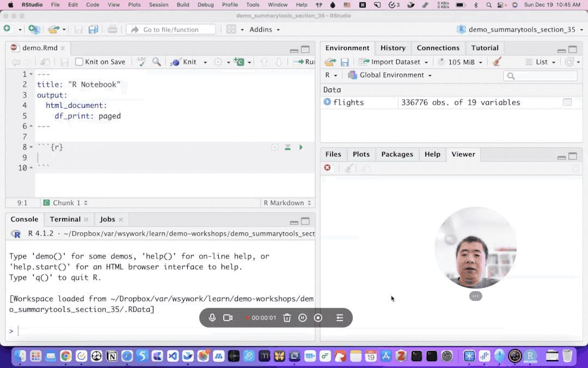Collapse code chunk fold arrow line 8
Image resolution: width=588 pixels, height=368 pixels.
31,147
